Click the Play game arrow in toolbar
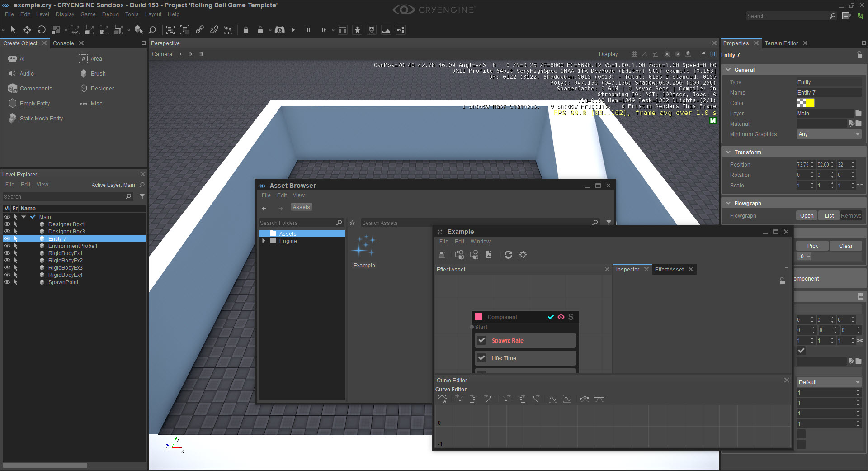The height and width of the screenshot is (471, 868). 293,30
